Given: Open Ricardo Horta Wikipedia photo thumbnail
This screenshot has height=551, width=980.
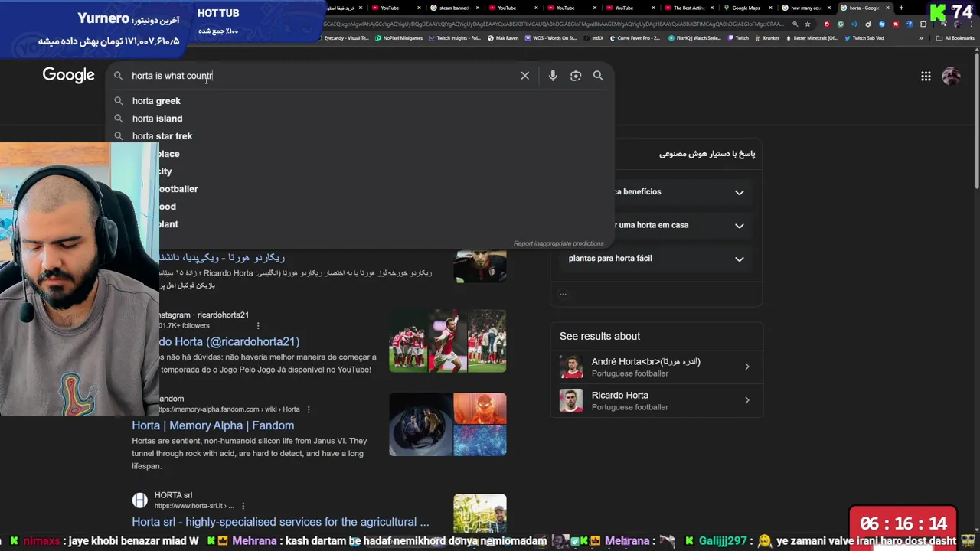Looking at the screenshot, I should pyautogui.click(x=480, y=266).
